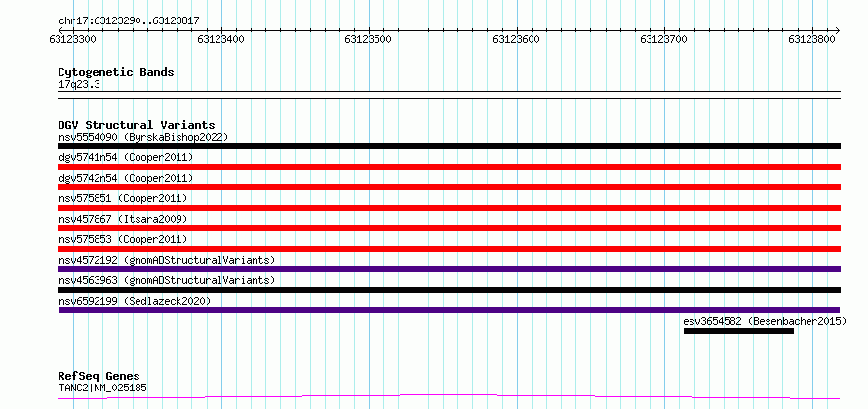
Task: Select the short black bar under esv3654582
Action: click(x=738, y=331)
